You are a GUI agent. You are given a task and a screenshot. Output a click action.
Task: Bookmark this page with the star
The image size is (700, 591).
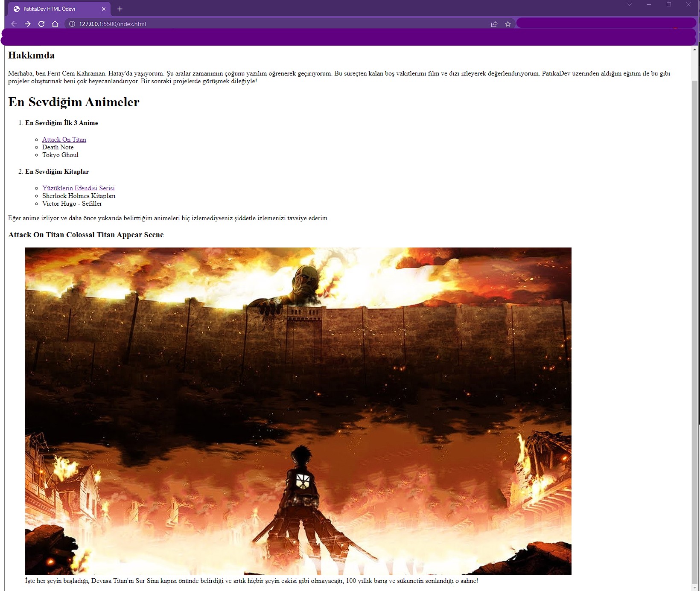point(508,24)
